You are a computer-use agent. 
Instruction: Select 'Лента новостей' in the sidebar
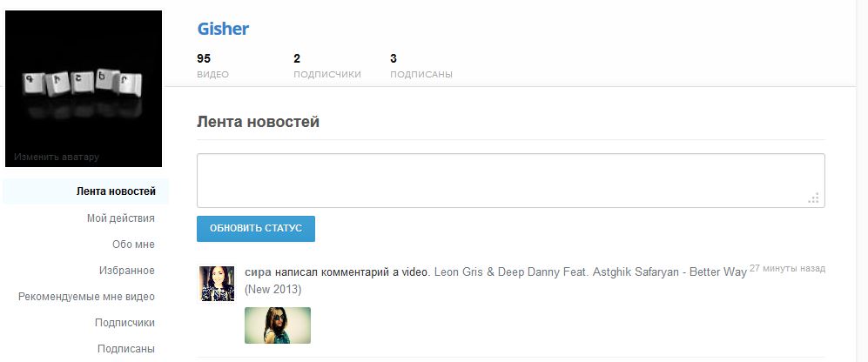point(116,191)
